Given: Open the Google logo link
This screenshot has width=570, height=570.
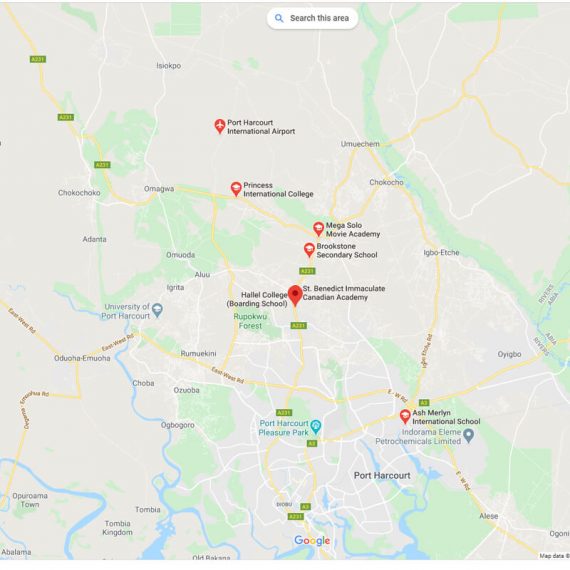Looking at the screenshot, I should pos(312,541).
